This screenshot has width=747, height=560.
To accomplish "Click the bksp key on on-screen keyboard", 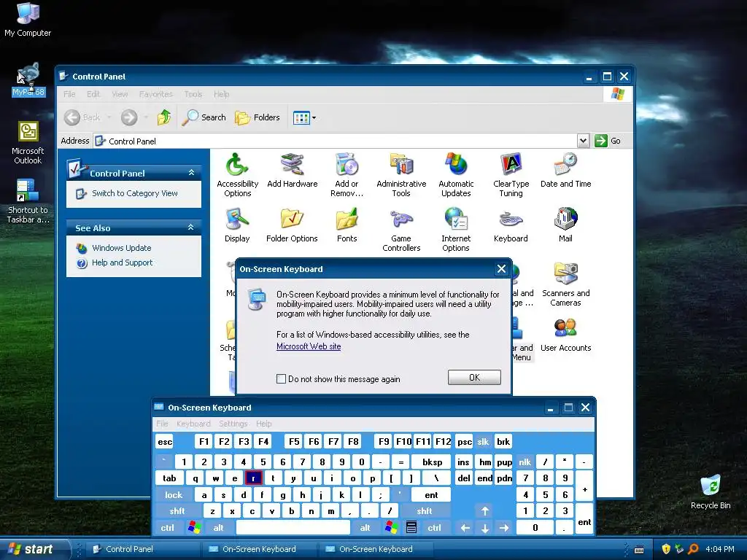I will tap(432, 462).
